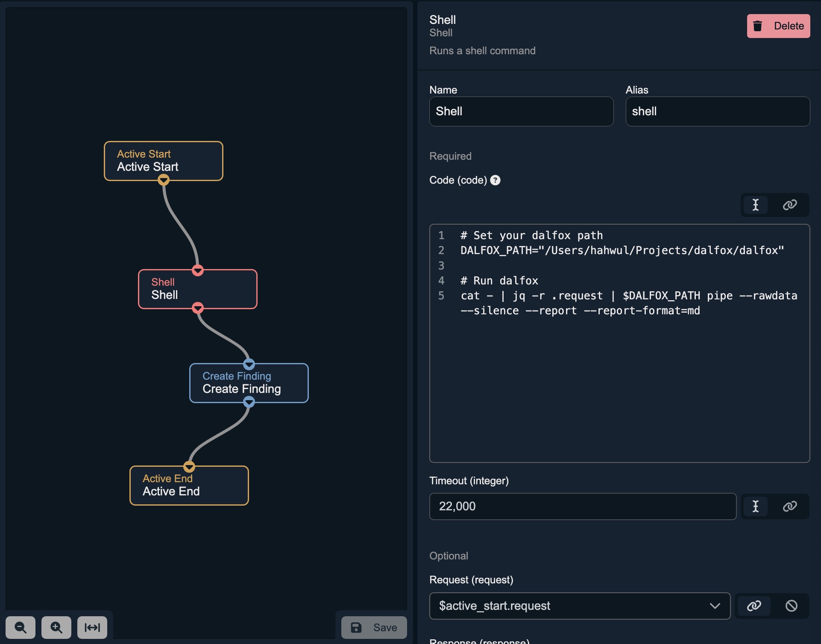The height and width of the screenshot is (644, 821).
Task: Select the Shell node on canvas
Action: pyautogui.click(x=198, y=289)
